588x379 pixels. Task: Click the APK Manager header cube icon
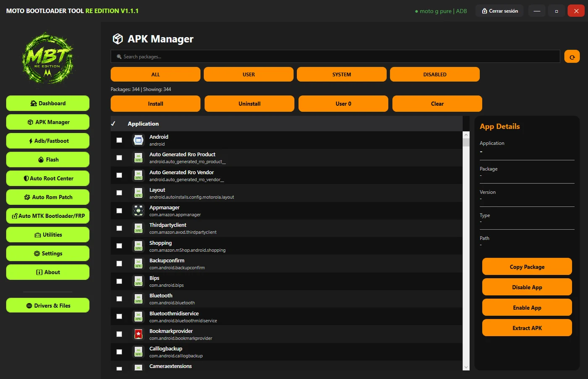pyautogui.click(x=118, y=39)
